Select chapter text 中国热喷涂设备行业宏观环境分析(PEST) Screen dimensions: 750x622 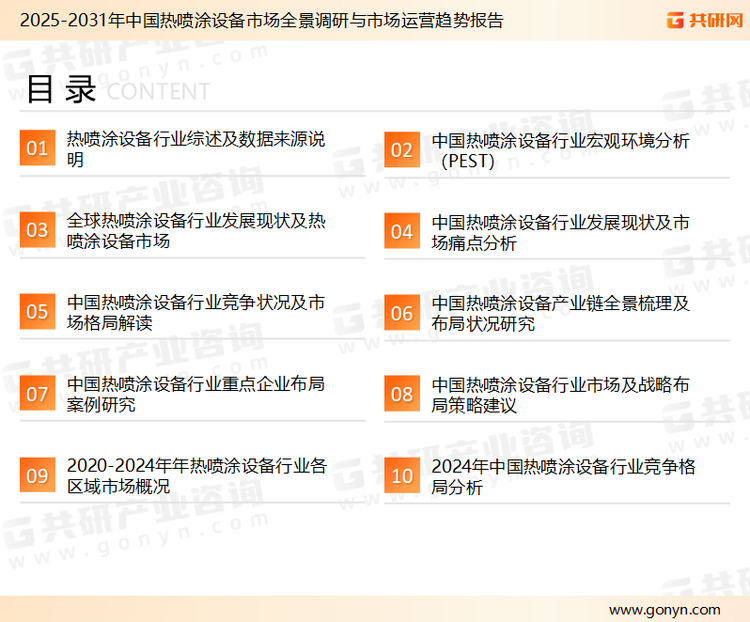pos(561,151)
